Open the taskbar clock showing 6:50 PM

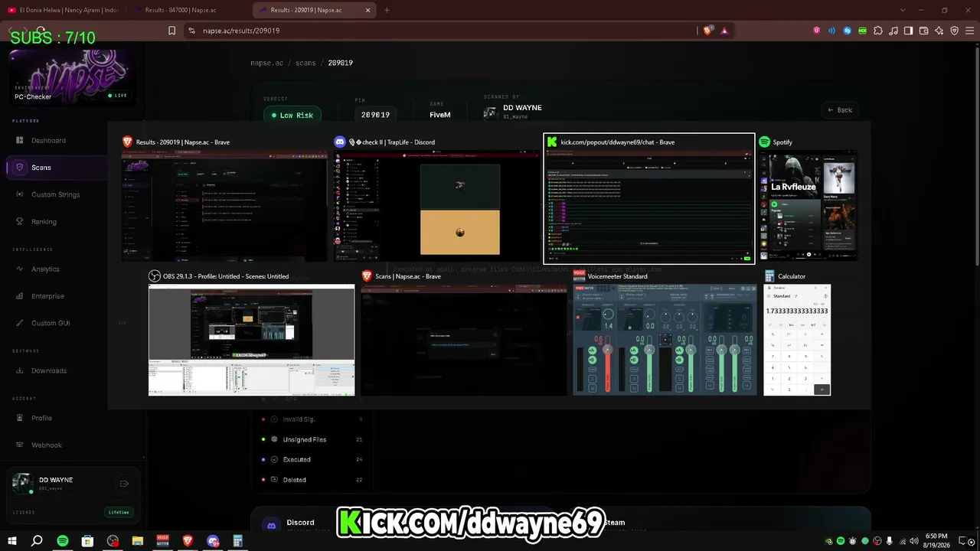click(936, 541)
